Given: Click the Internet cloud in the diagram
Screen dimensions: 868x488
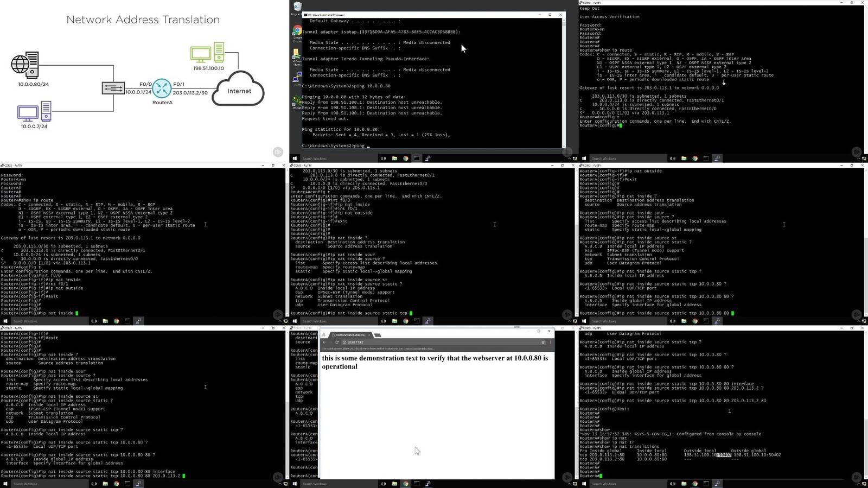Looking at the screenshot, I should (x=238, y=88).
